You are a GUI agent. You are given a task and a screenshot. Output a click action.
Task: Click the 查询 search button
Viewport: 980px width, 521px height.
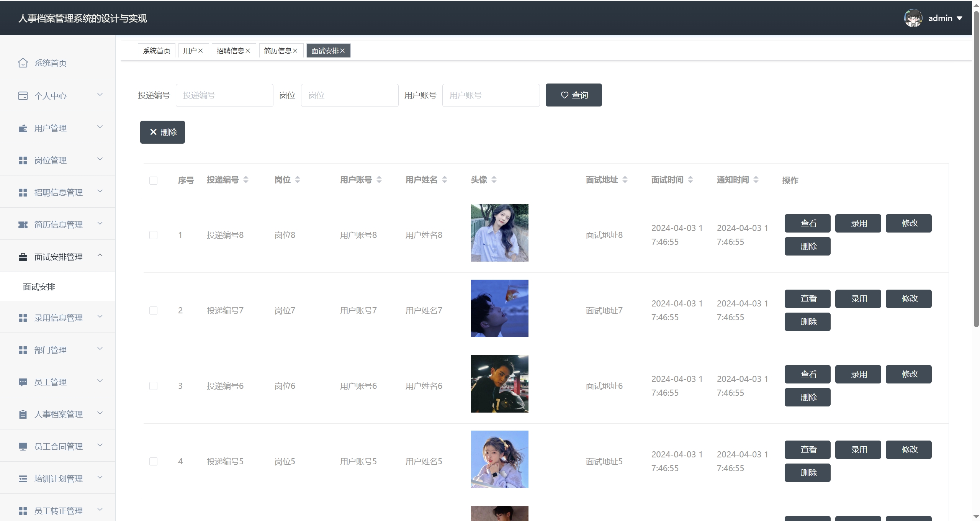click(x=574, y=95)
